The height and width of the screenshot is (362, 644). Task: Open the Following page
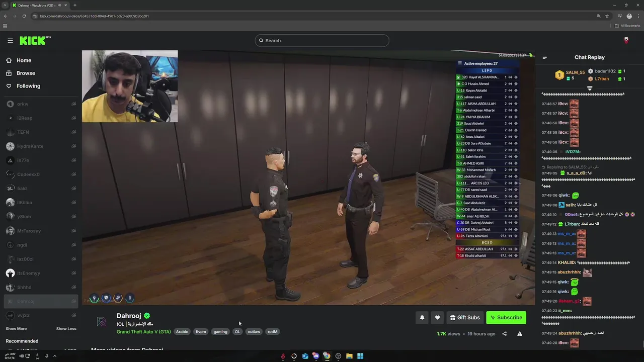28,86
